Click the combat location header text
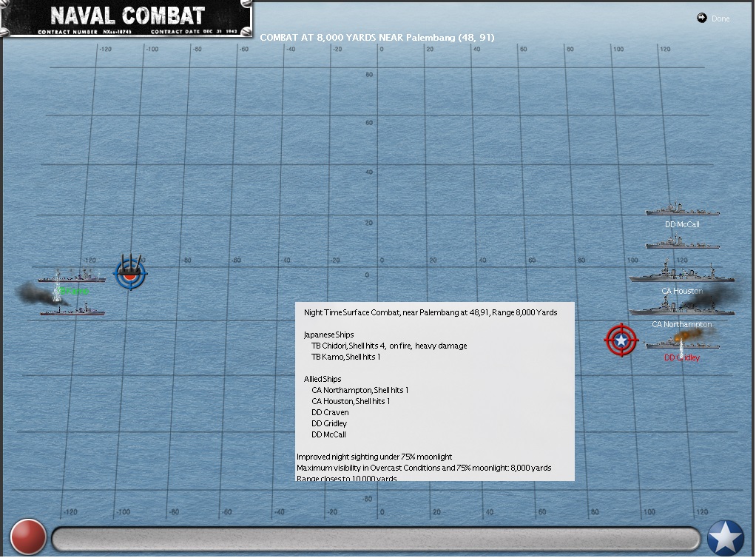This screenshot has width=756, height=558. click(377, 38)
